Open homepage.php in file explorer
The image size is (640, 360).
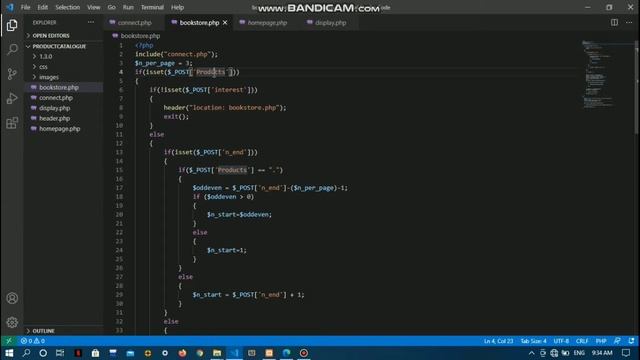pos(59,129)
